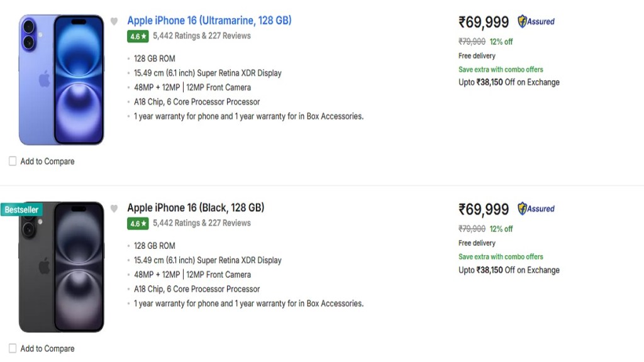Click the Assured badge on Ultramarine listing
The height and width of the screenshot is (362, 644).
pyautogui.click(x=536, y=21)
